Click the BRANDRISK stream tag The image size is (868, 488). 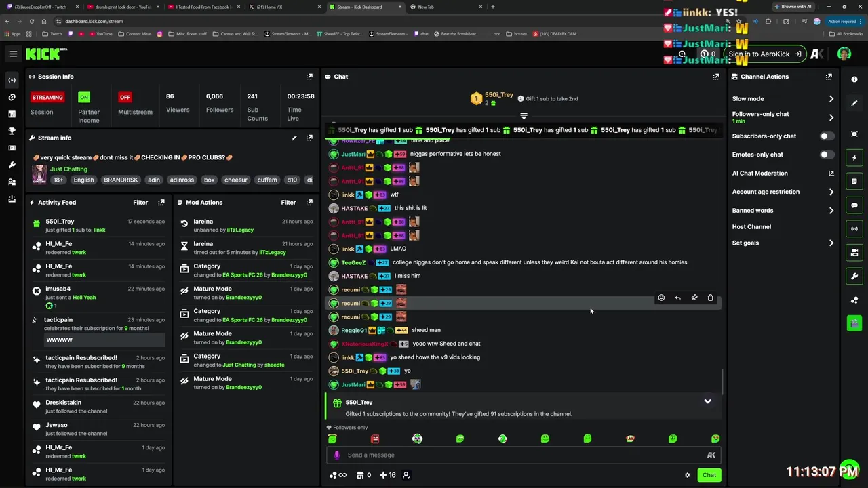[121, 180]
